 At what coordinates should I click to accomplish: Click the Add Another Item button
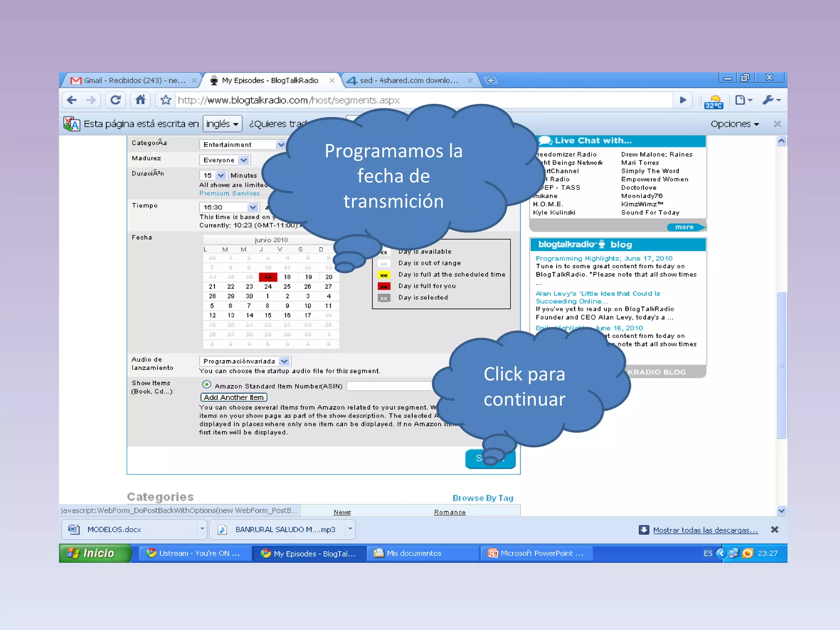point(234,397)
